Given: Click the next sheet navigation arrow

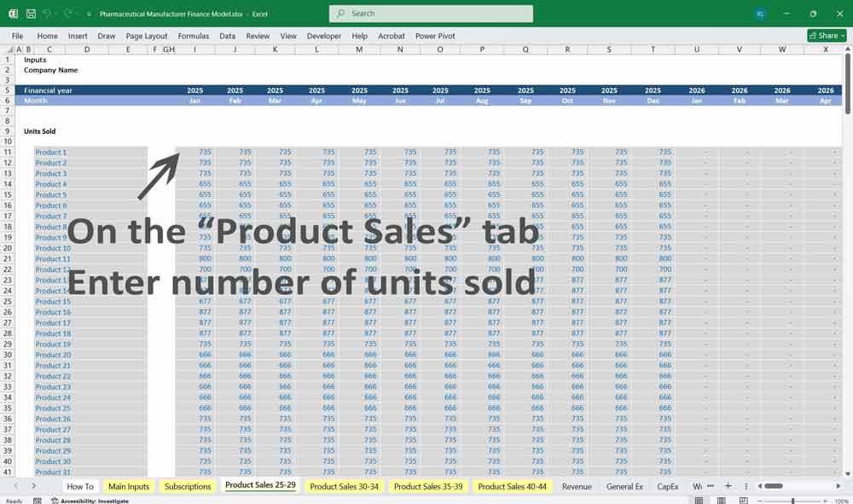Looking at the screenshot, I should click(34, 486).
